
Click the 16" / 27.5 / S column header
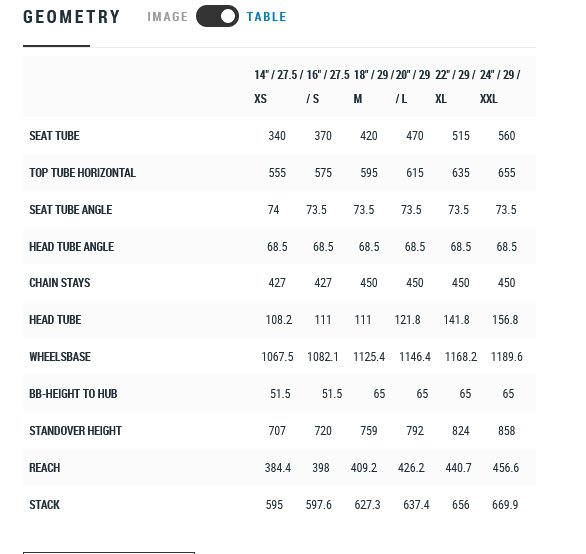[x=328, y=87]
